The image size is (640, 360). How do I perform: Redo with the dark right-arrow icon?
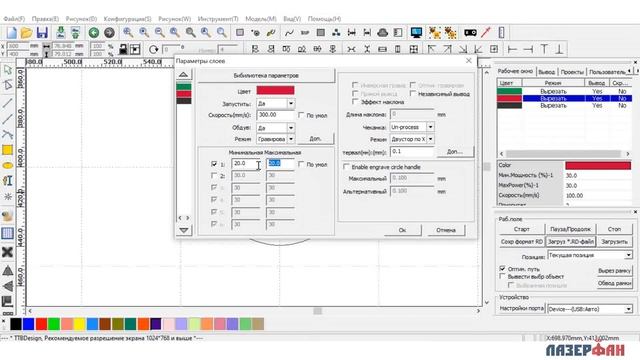click(x=109, y=33)
